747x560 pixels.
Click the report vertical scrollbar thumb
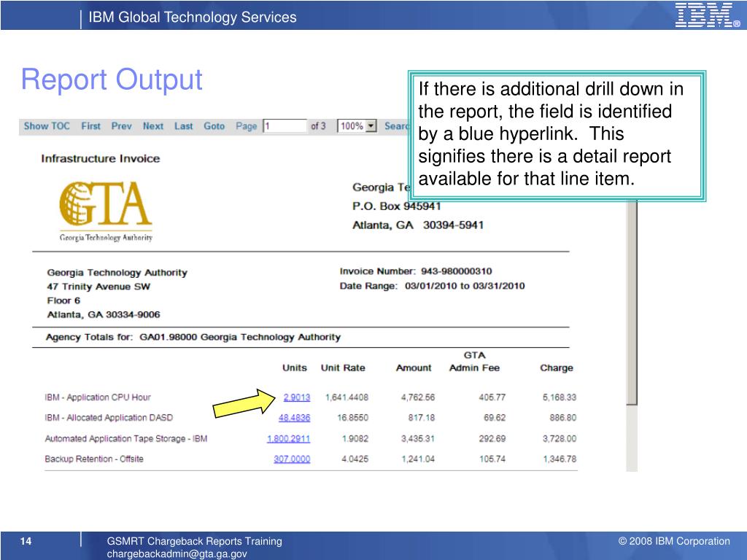coord(632,303)
